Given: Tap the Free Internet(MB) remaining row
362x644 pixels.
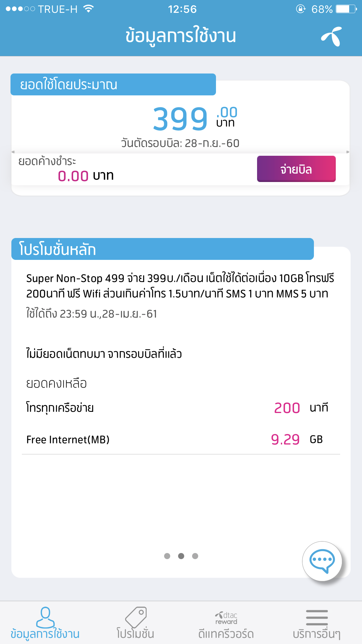Looking at the screenshot, I should pos(181,440).
